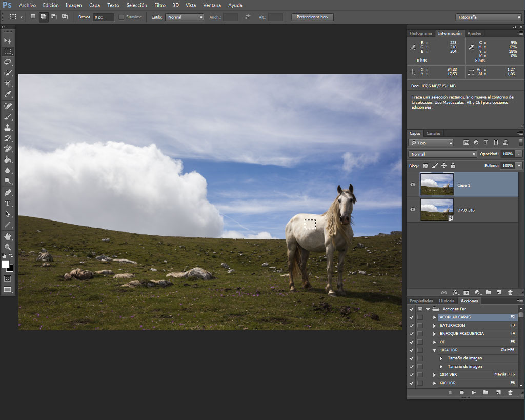Viewport: 525px width, 420px height.
Task: Select the Hand tool
Action: click(7, 236)
